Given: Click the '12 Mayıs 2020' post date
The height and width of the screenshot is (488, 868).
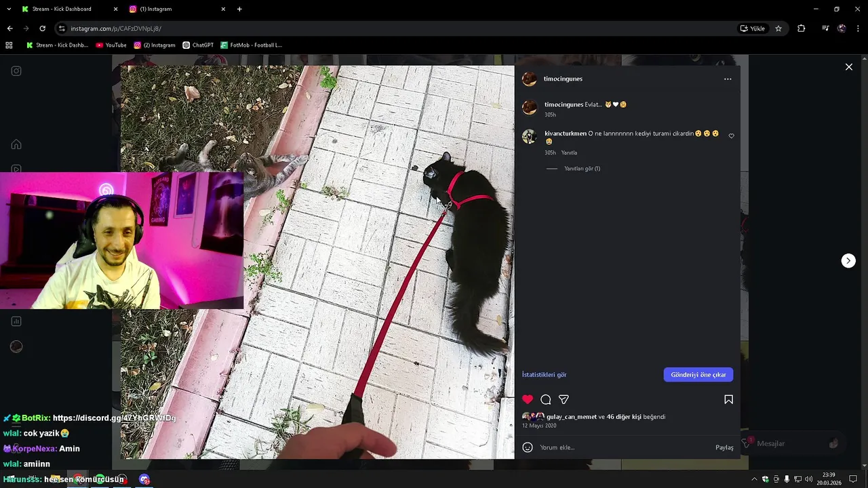Looking at the screenshot, I should [x=539, y=426].
